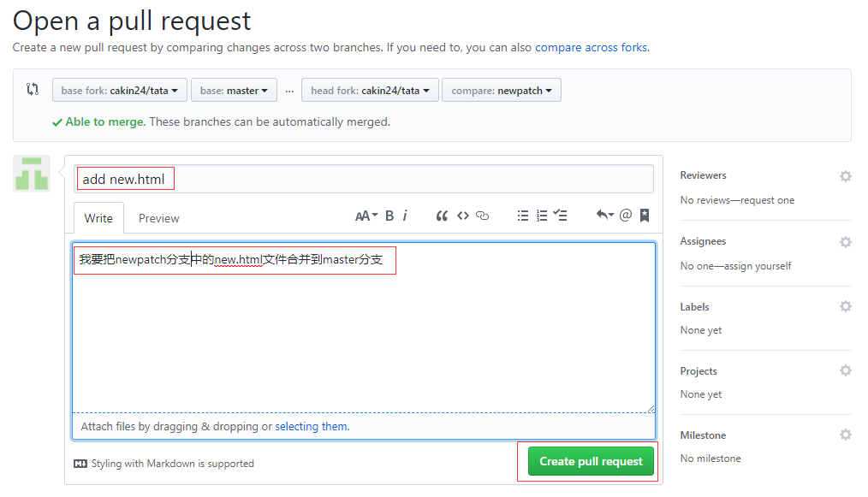Click the Able to merge status text

click(105, 121)
